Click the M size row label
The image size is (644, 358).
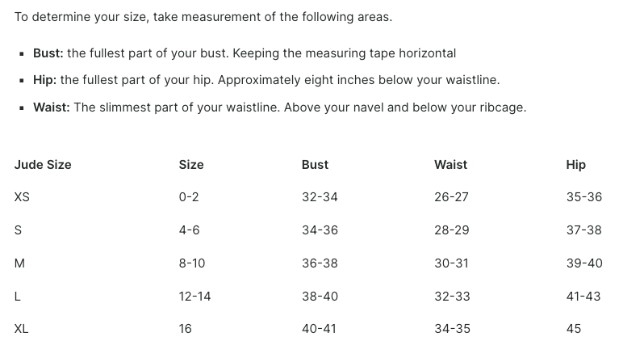19,263
